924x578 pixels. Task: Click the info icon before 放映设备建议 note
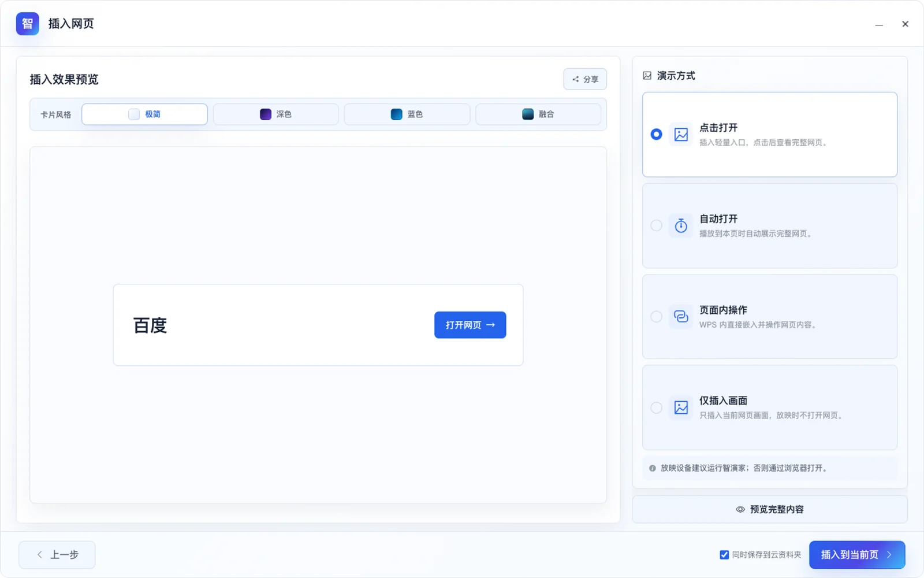point(653,468)
